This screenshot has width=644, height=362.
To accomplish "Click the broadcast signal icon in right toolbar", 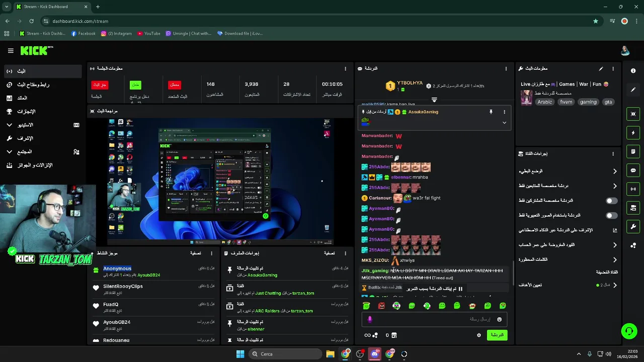I will pyautogui.click(x=633, y=189).
